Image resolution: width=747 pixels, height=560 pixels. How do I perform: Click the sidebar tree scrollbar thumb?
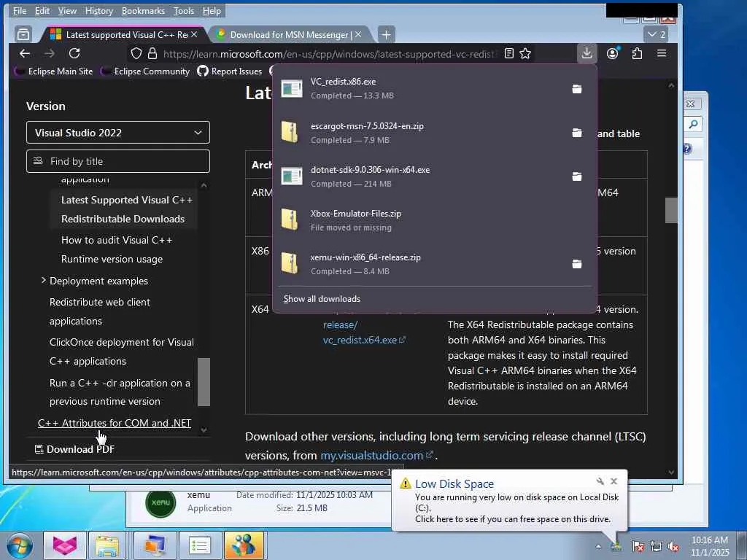point(204,382)
